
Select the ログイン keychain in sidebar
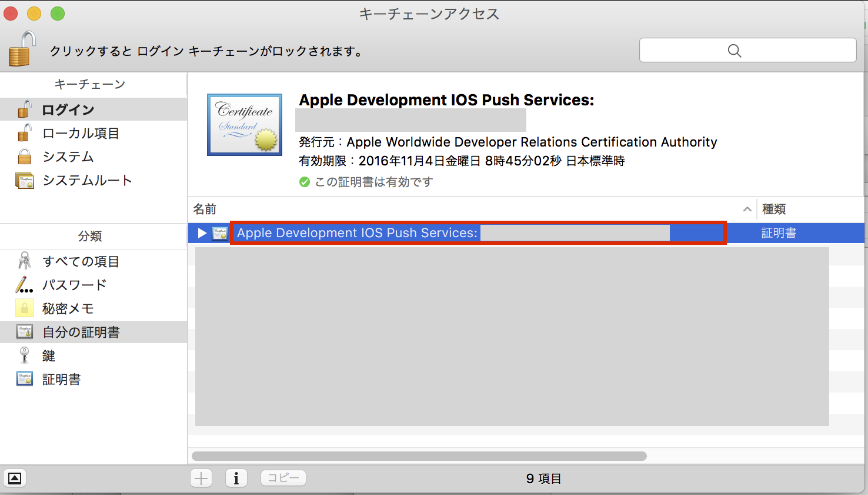pyautogui.click(x=68, y=110)
